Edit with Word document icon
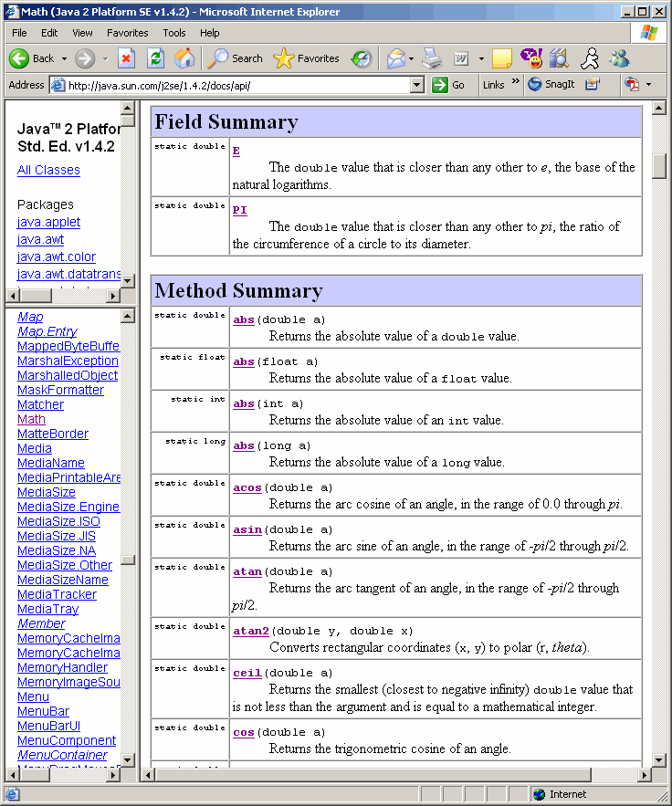Viewport: 672px width, 806px height. pos(461,58)
